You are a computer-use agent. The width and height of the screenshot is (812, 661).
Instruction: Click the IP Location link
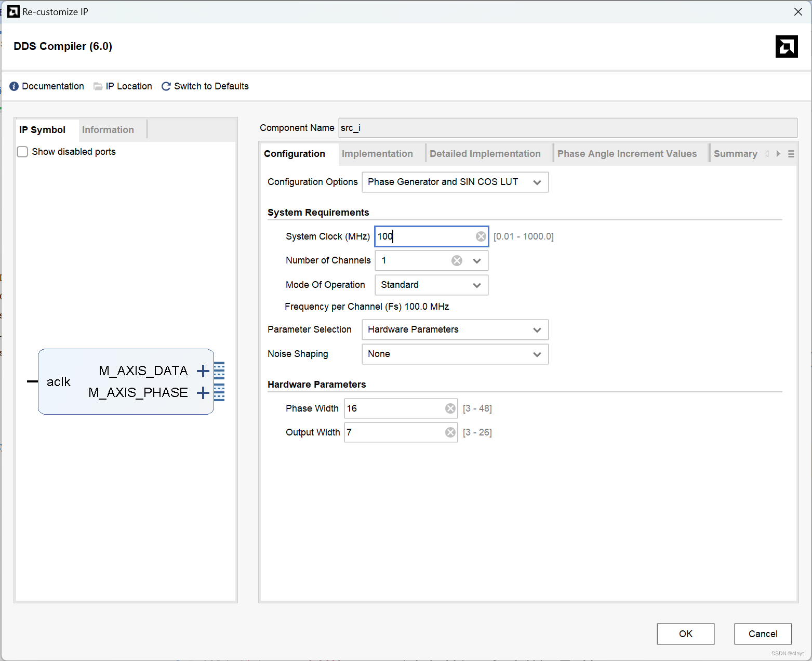tap(129, 86)
